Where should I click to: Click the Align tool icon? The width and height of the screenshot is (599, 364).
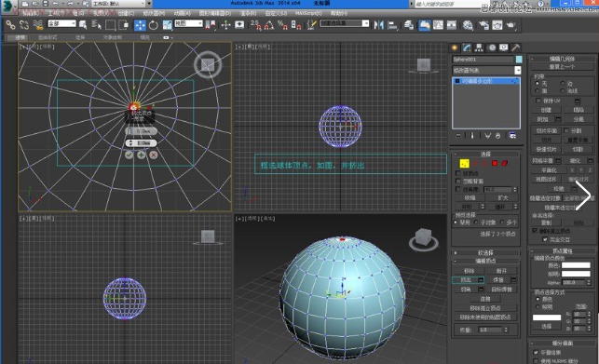coord(392,25)
